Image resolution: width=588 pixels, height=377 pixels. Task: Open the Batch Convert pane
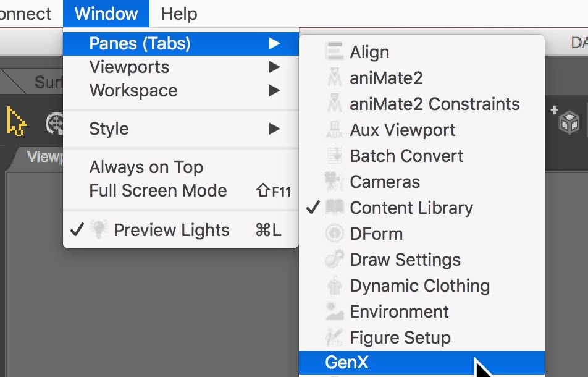406,156
